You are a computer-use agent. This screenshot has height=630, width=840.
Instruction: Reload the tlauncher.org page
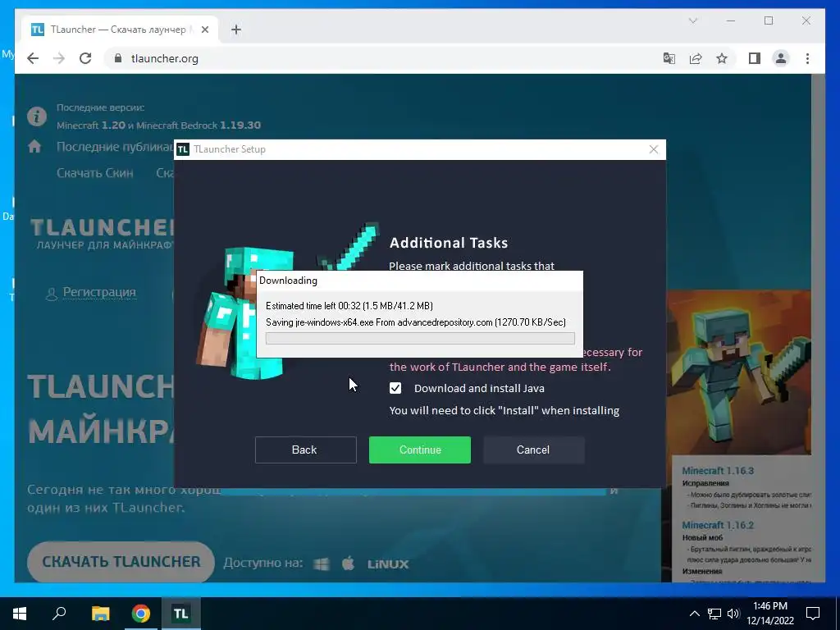pyautogui.click(x=85, y=58)
